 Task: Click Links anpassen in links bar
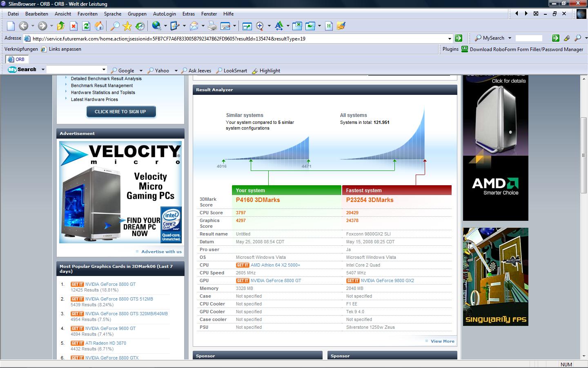click(x=61, y=49)
